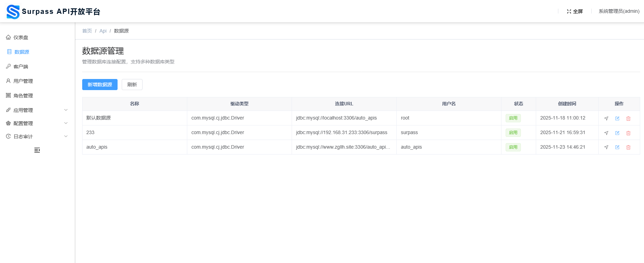
Task: Open 角色管理 in the sidebar
Action: click(x=37, y=96)
